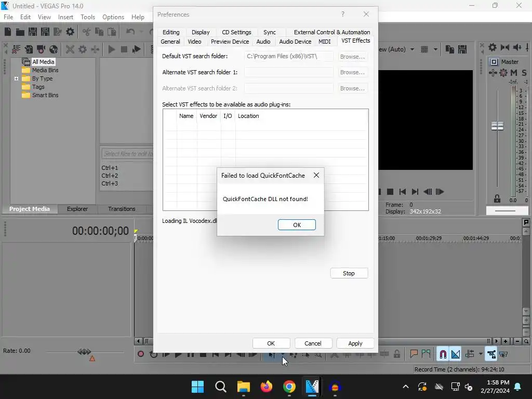Open Project Properties gear in main toolbar
The height and width of the screenshot is (399, 532).
(70, 32)
